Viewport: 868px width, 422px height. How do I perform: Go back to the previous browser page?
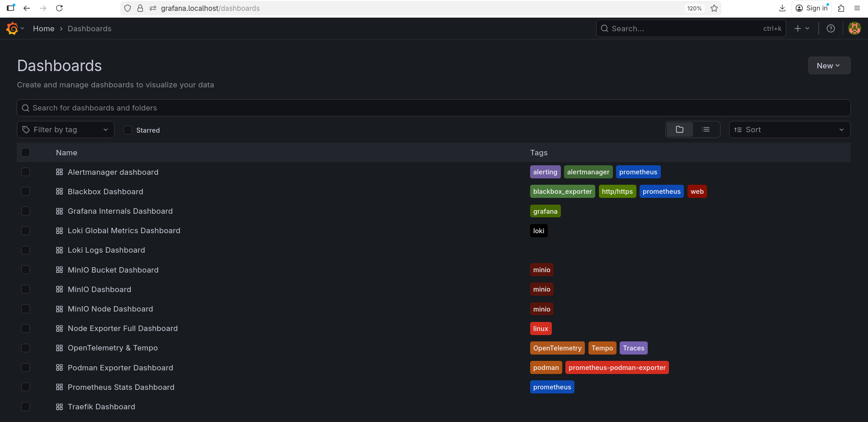coord(27,8)
